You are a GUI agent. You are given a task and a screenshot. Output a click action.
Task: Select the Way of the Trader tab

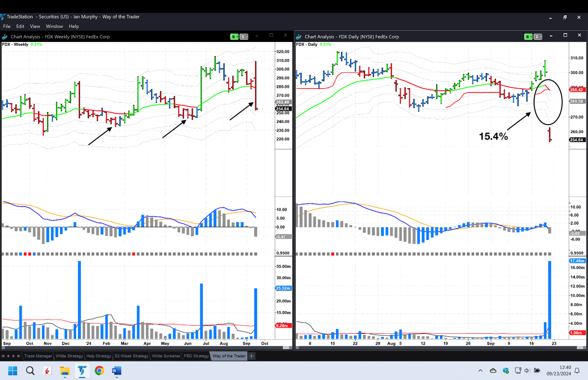point(229,356)
